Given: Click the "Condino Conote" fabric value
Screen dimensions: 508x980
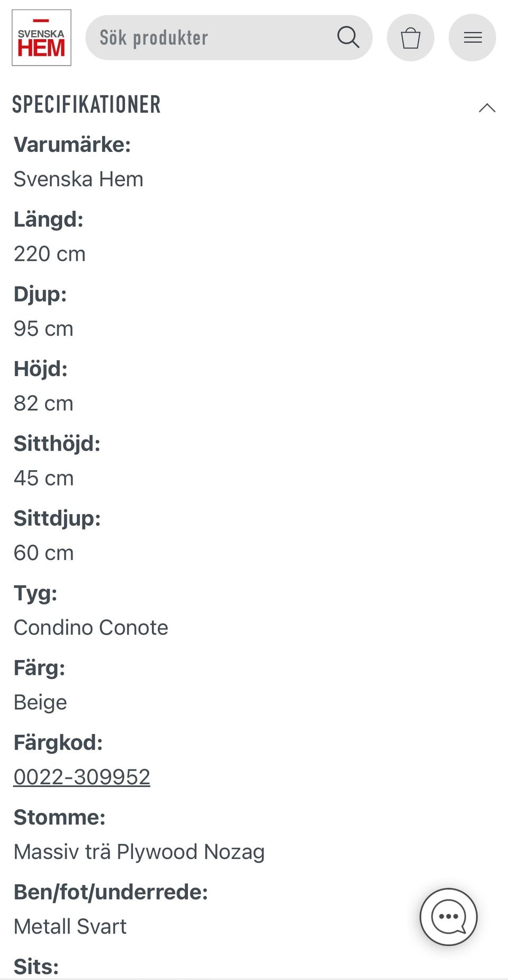Looking at the screenshot, I should click(91, 628).
